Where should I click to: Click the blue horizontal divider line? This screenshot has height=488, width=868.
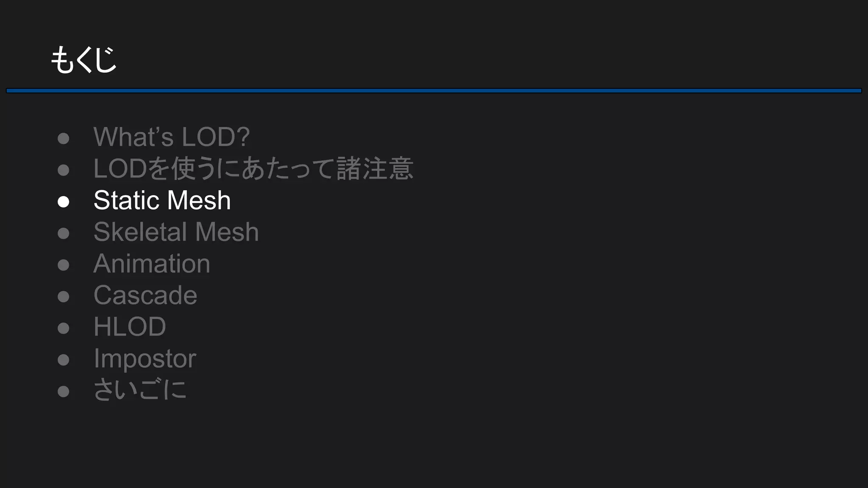tap(434, 91)
